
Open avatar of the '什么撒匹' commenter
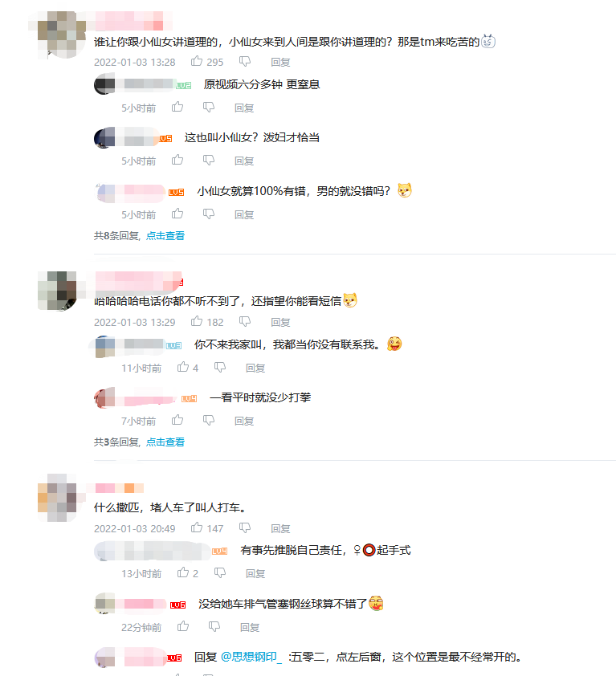(57, 498)
